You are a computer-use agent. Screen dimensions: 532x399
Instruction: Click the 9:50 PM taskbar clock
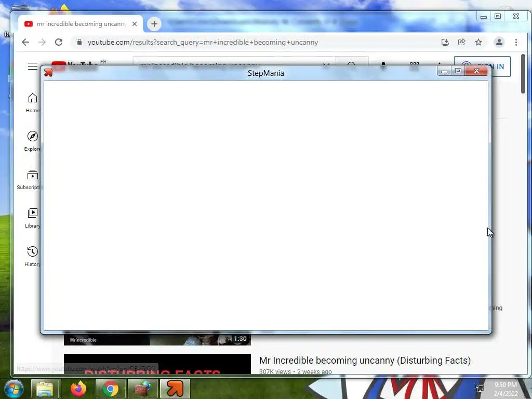click(x=506, y=389)
